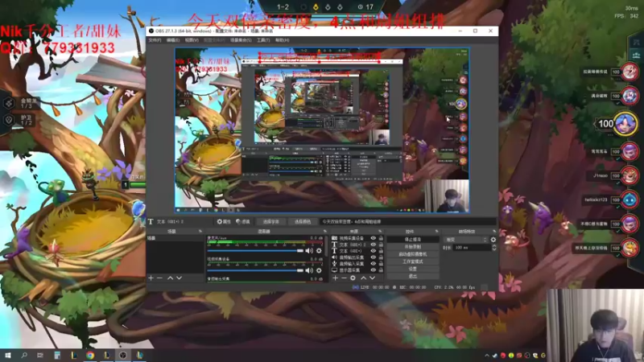
Task: Hide the 视频采集设备 source via eye icon
Action: [x=374, y=238]
